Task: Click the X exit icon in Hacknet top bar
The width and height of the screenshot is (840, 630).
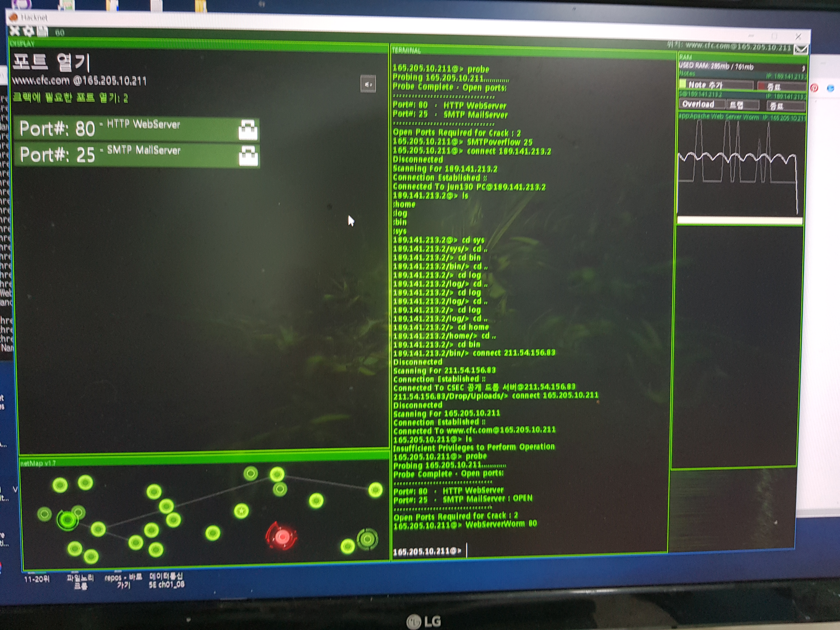Action: tap(15, 30)
